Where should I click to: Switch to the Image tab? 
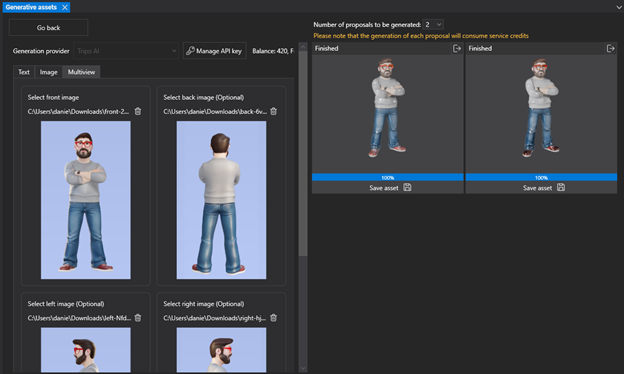pos(49,72)
